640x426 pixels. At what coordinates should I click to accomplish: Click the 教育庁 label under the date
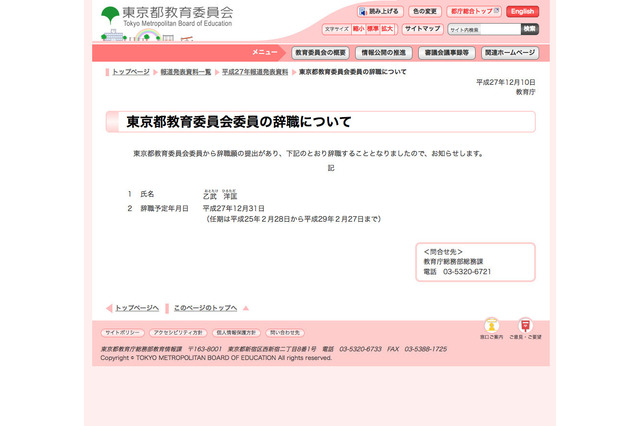[526, 92]
